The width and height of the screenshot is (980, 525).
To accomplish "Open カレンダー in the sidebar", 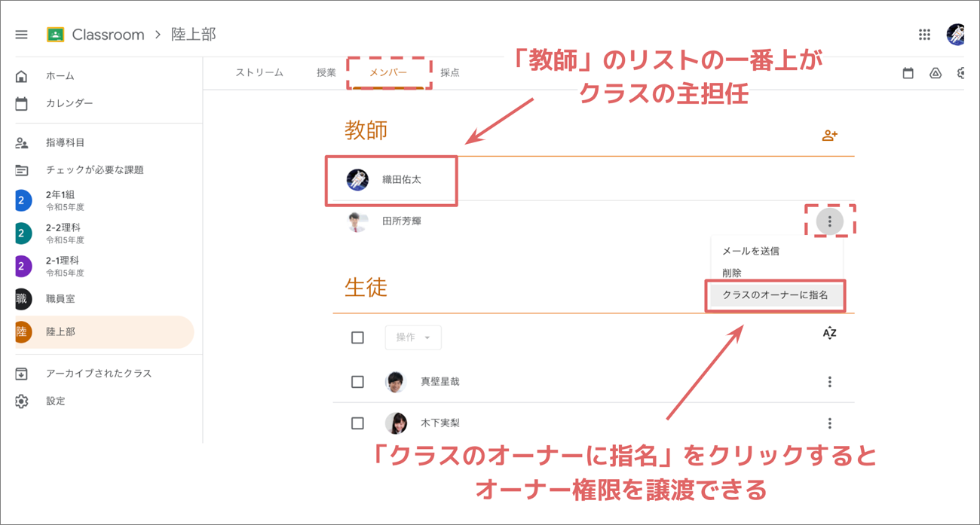I will point(69,103).
